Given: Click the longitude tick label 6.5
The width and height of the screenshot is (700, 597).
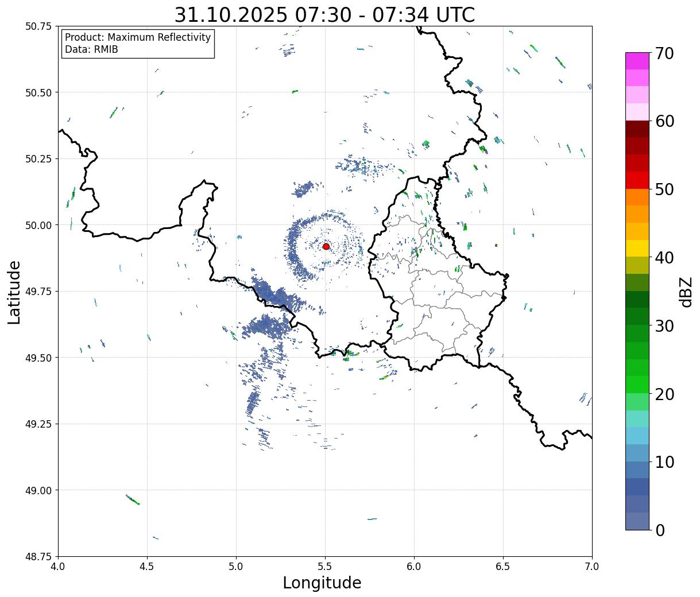Looking at the screenshot, I should [503, 567].
